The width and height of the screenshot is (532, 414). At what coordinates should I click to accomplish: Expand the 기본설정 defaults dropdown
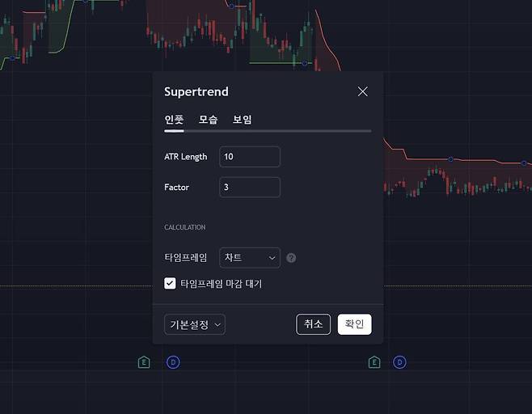click(194, 324)
